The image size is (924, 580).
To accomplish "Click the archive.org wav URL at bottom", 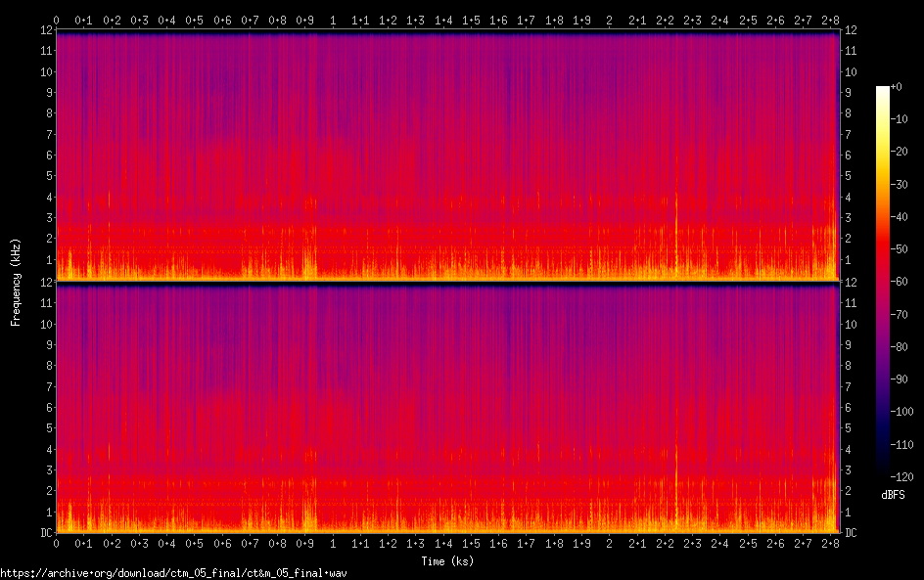I will point(174,573).
